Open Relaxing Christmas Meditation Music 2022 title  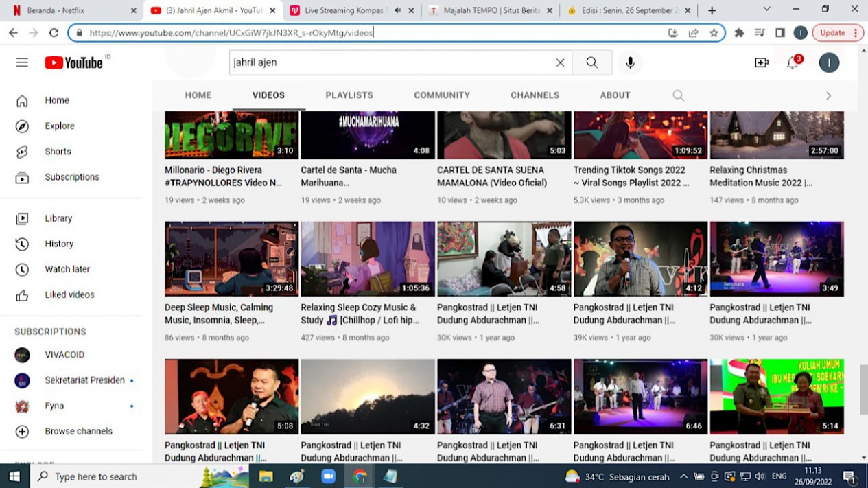(x=761, y=176)
